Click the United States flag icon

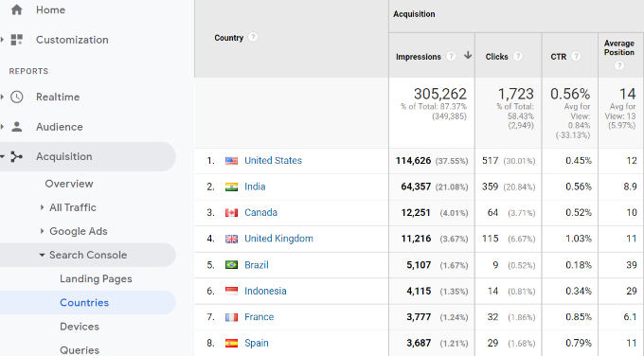(231, 161)
